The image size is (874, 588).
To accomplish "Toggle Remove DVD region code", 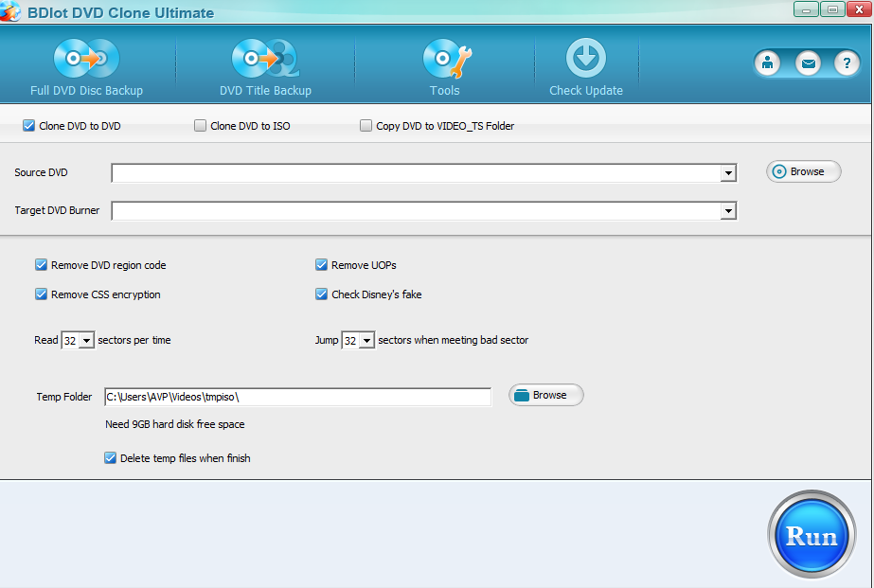I will (41, 265).
